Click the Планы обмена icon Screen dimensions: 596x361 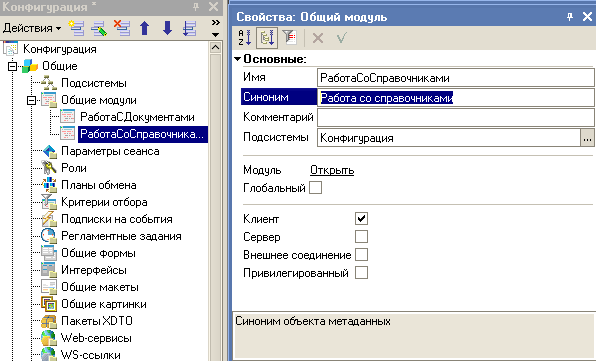pyautogui.click(x=49, y=185)
